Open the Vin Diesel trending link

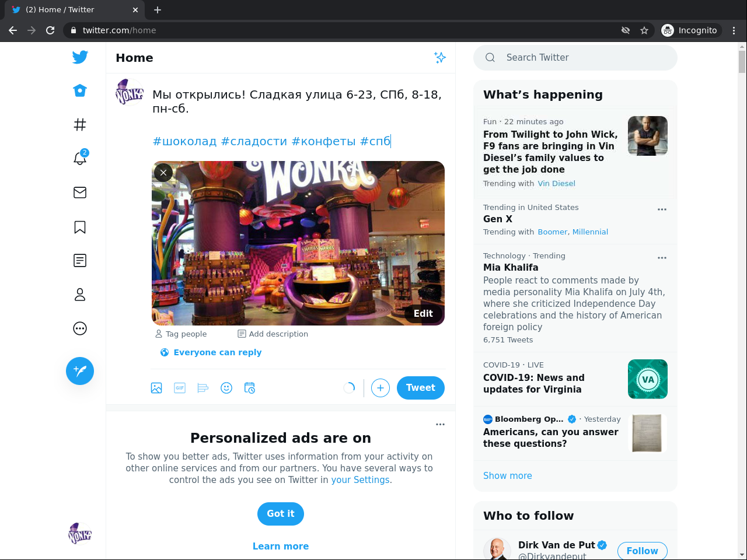pyautogui.click(x=556, y=183)
